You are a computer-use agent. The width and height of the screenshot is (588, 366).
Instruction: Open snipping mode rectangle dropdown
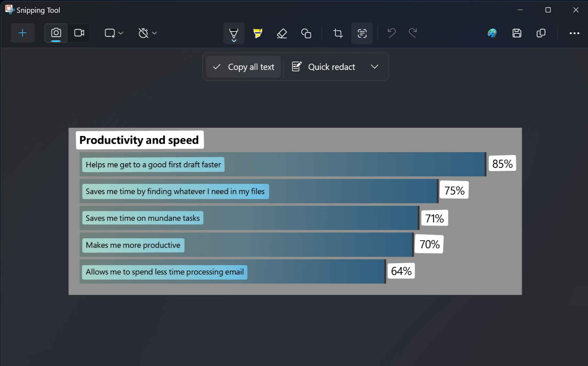pyautogui.click(x=114, y=33)
